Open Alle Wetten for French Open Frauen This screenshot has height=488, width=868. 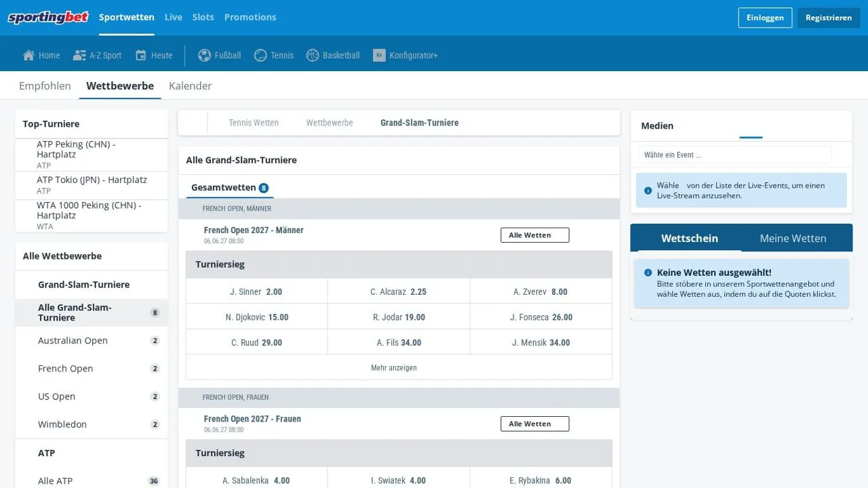(x=535, y=424)
